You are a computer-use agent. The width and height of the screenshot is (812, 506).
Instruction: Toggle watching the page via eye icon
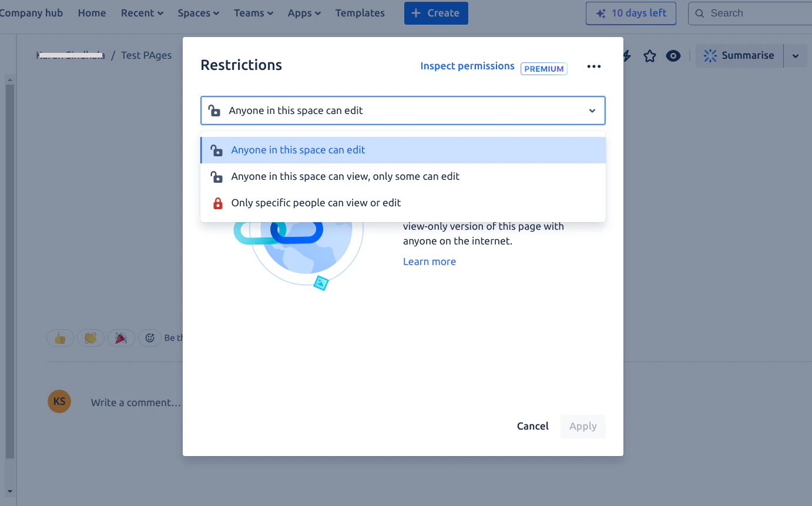pyautogui.click(x=673, y=55)
